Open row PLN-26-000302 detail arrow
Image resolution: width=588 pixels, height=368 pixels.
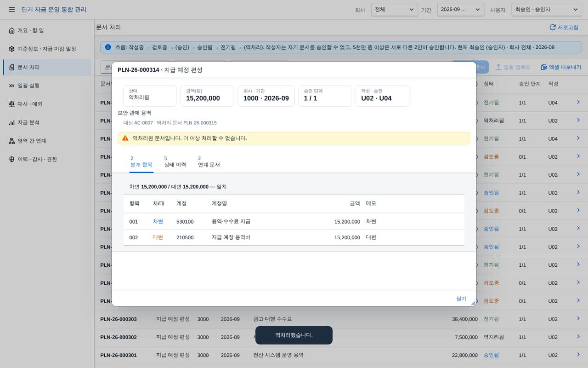click(578, 336)
